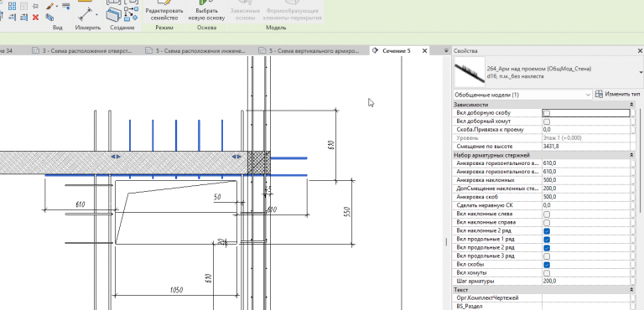The width and height of the screenshot is (644, 310).
Task: Click the align-left arrows icon near red X
Action: 13,18
